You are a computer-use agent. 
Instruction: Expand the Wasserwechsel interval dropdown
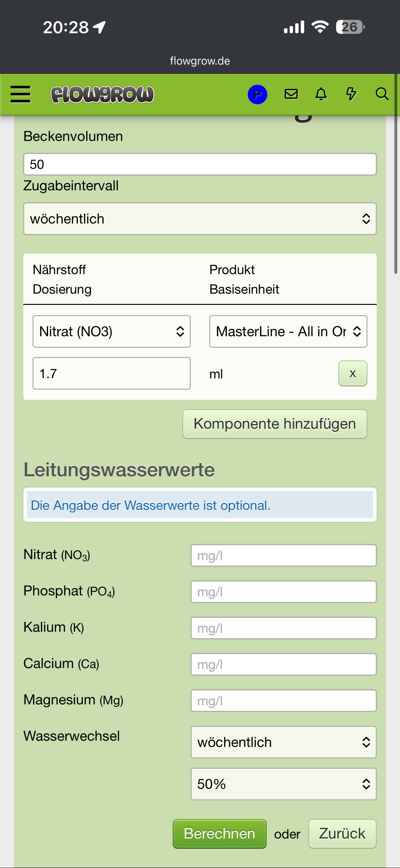[283, 742]
